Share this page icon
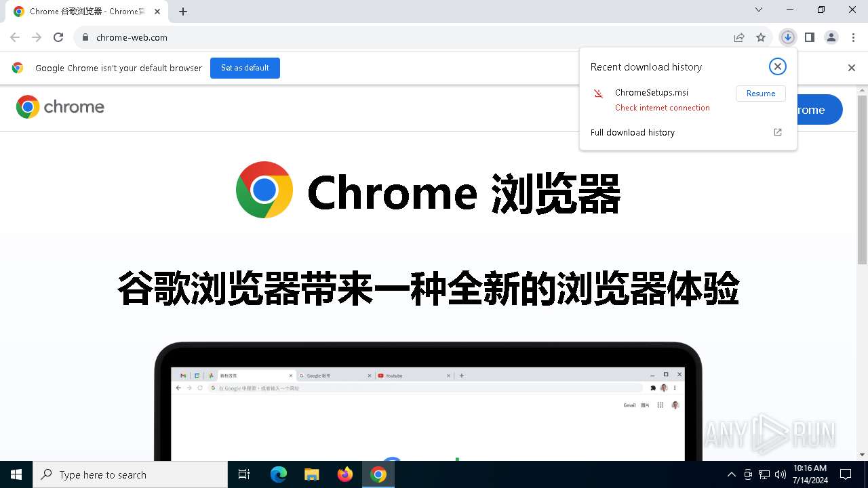Image resolution: width=868 pixels, height=488 pixels. 739,37
